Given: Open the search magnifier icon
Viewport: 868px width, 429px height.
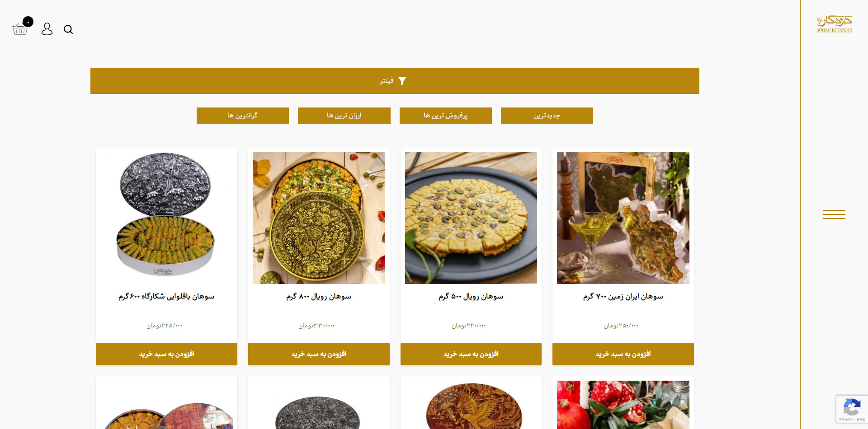Looking at the screenshot, I should tap(68, 29).
